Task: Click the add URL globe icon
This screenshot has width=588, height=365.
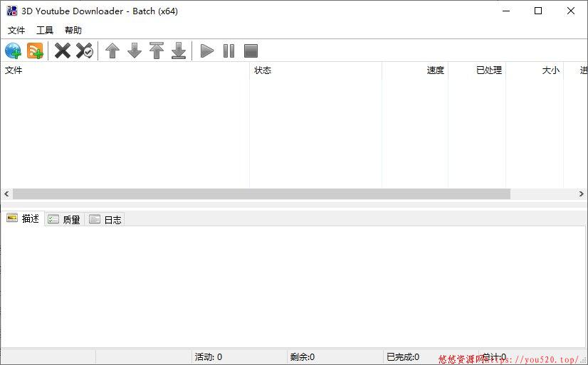Action: point(13,51)
